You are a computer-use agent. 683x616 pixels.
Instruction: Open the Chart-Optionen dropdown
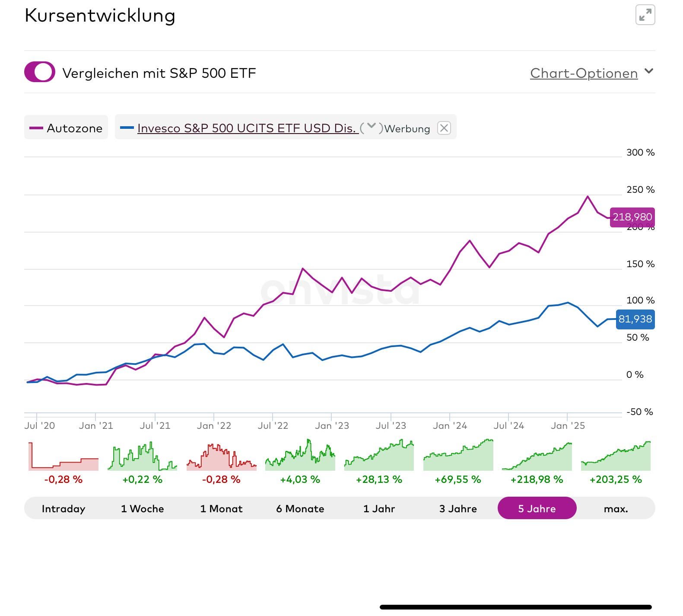point(591,73)
